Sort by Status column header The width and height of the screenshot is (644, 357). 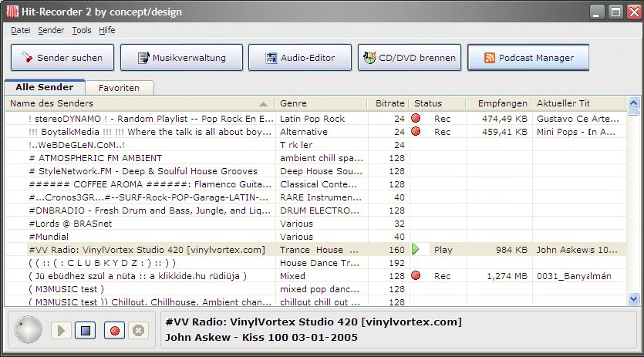[x=437, y=103]
